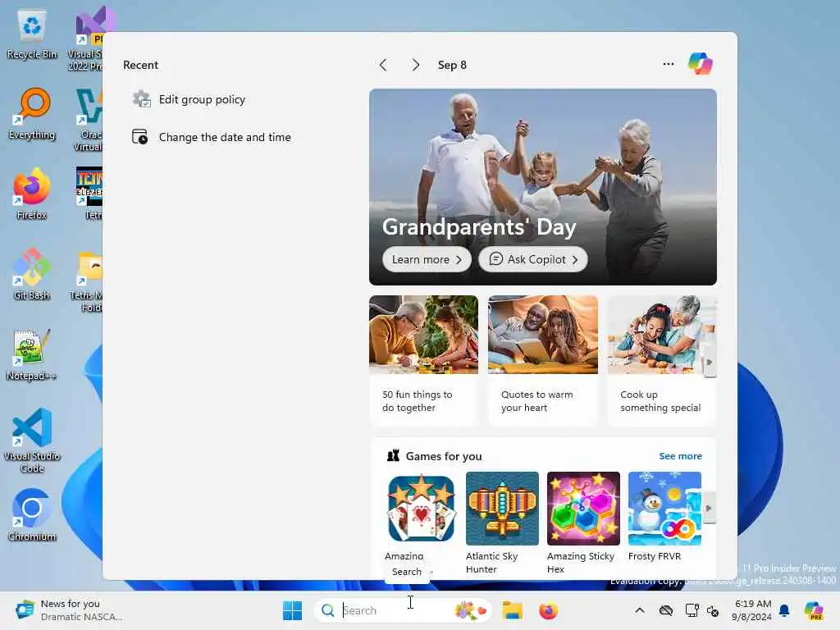Select Git Bash desktop shortcut
The image size is (840, 630).
tap(32, 274)
